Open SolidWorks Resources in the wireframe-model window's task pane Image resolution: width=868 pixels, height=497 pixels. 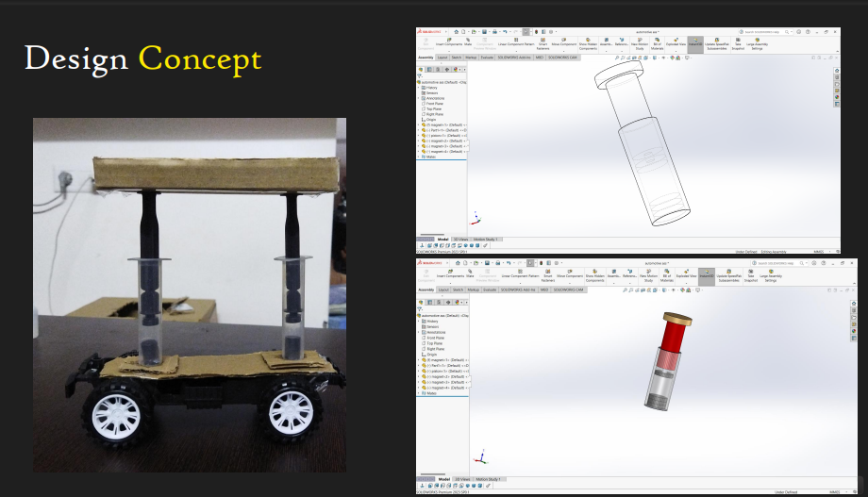pos(837,71)
